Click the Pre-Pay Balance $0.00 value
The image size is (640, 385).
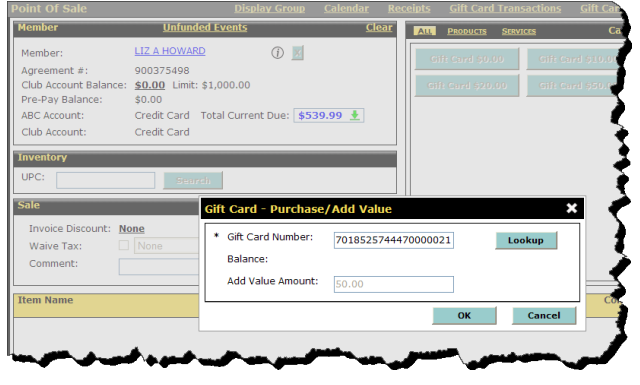pyautogui.click(x=148, y=100)
